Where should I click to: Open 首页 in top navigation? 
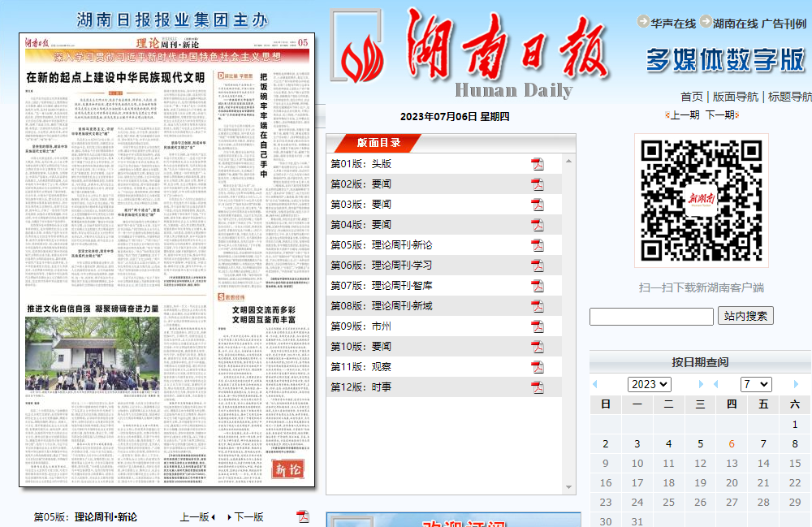692,96
